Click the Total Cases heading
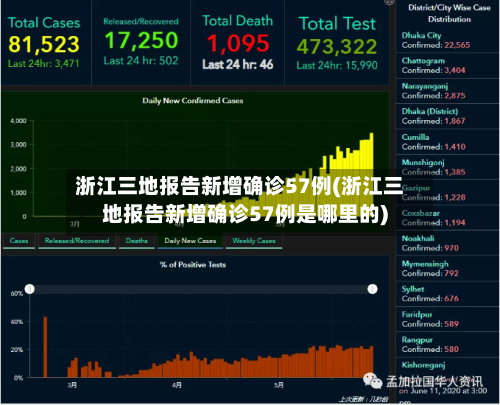The width and height of the screenshot is (500, 405). pos(44,23)
